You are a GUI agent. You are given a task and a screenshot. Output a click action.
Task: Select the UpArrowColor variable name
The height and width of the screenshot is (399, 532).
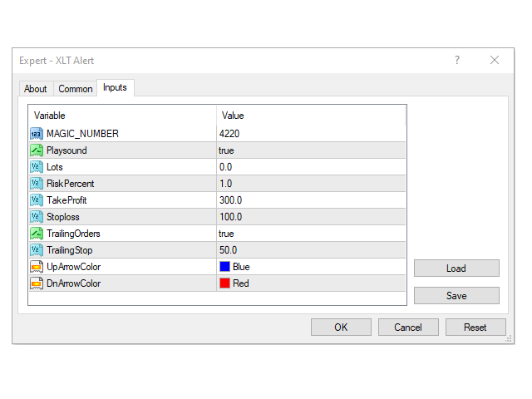pyautogui.click(x=74, y=267)
